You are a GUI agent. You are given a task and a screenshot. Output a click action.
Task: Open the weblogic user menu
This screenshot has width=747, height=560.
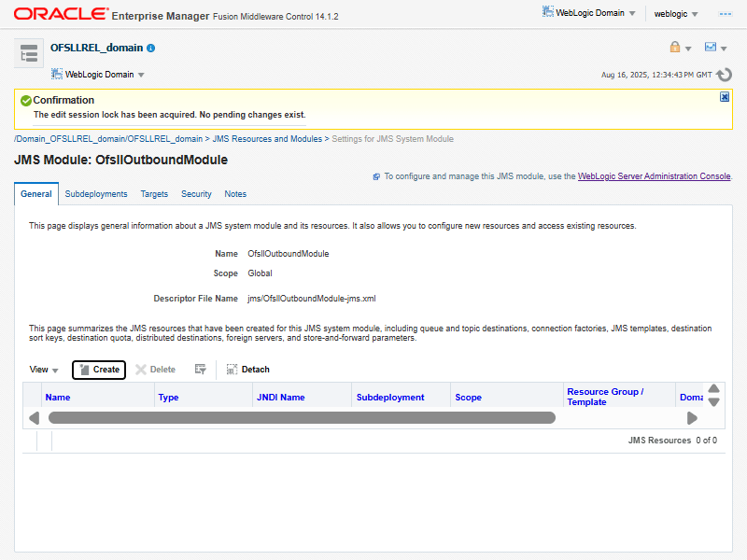(x=675, y=14)
